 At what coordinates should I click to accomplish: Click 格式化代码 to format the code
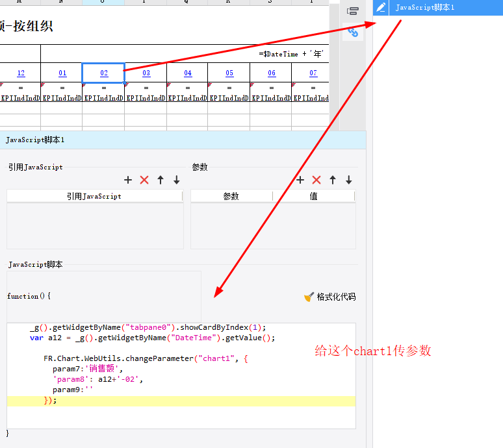click(330, 297)
